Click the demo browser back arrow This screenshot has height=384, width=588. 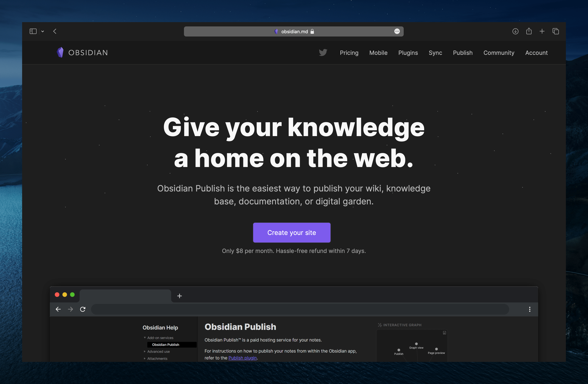[x=58, y=309]
